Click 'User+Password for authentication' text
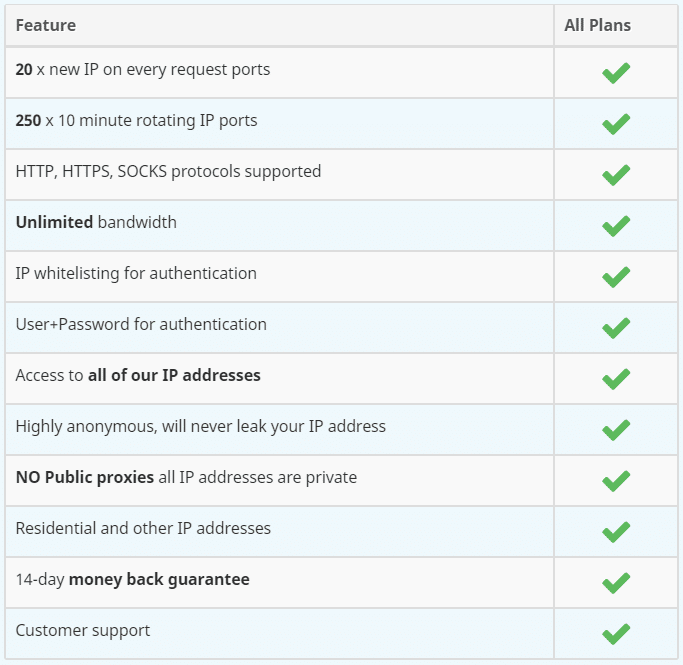The width and height of the screenshot is (683, 665). tap(141, 324)
